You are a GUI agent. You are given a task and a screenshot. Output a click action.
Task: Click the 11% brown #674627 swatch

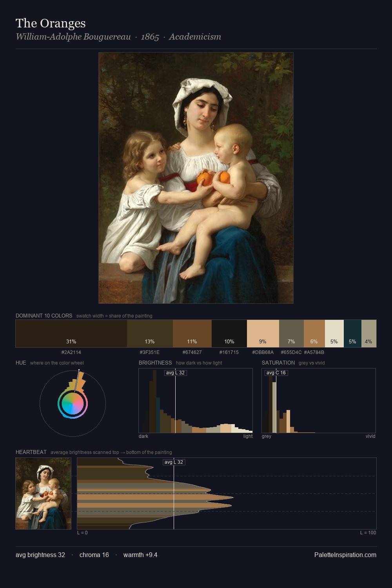point(192,334)
